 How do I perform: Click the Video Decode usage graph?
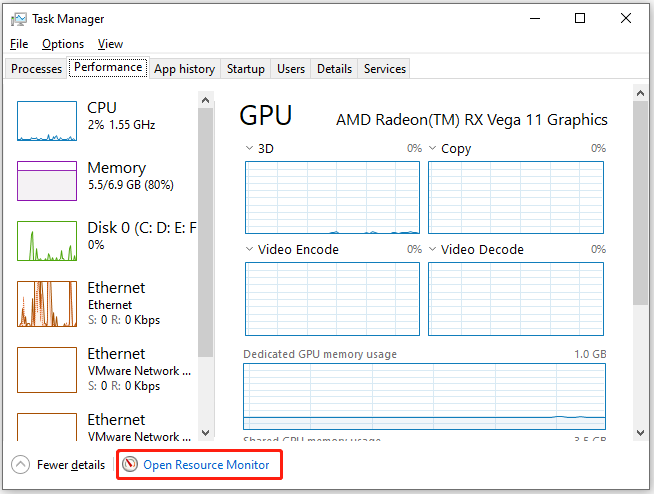(516, 299)
